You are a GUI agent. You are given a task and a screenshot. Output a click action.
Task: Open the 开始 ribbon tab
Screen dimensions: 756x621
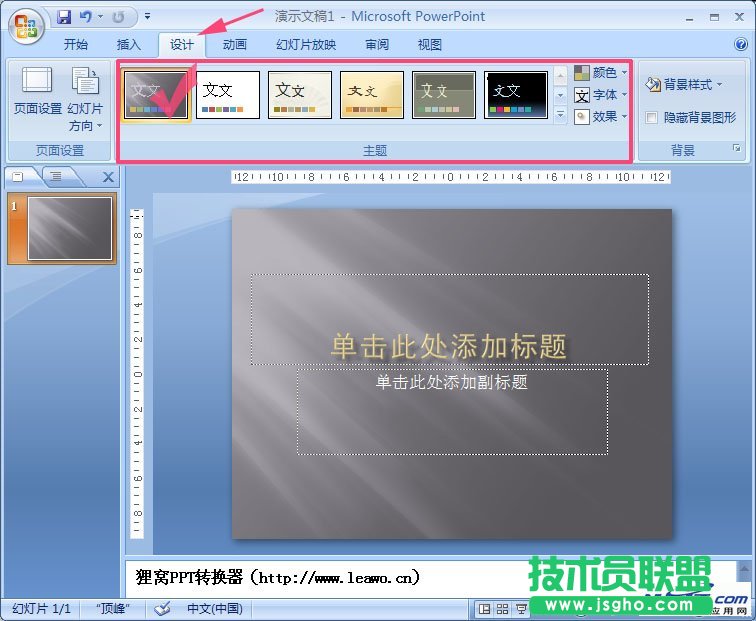pos(76,45)
